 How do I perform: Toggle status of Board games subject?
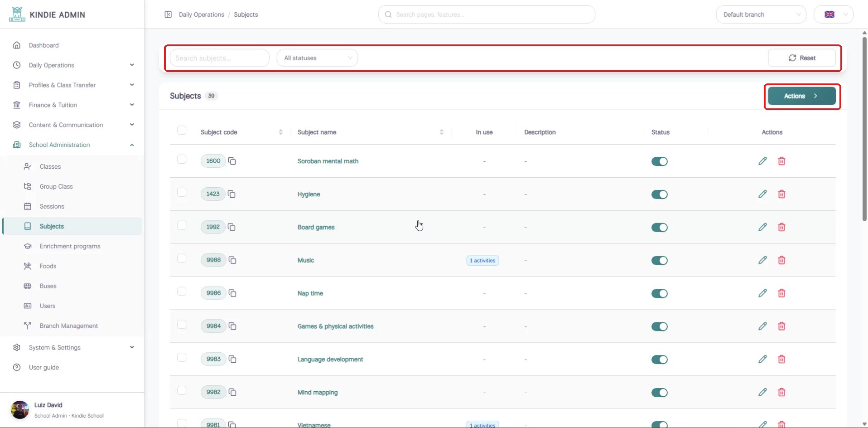coord(660,228)
